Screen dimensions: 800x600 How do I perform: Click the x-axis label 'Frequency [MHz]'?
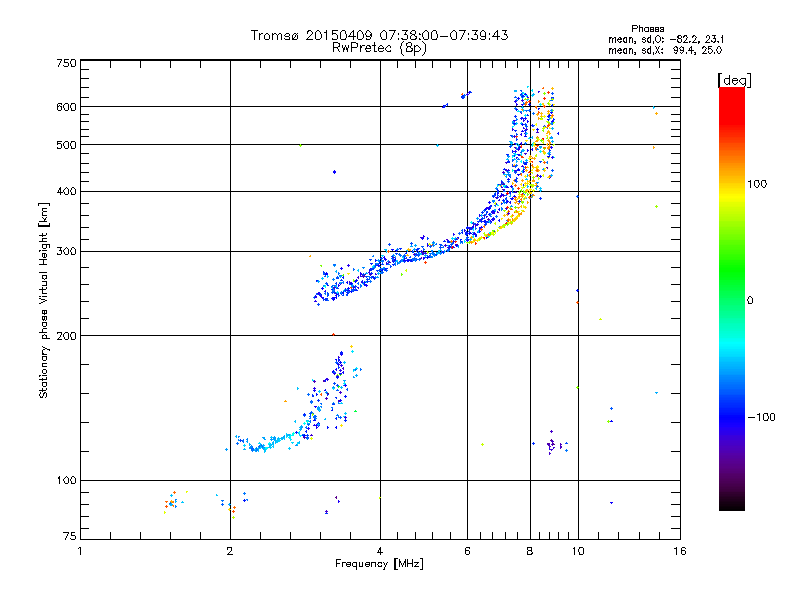[x=379, y=564]
